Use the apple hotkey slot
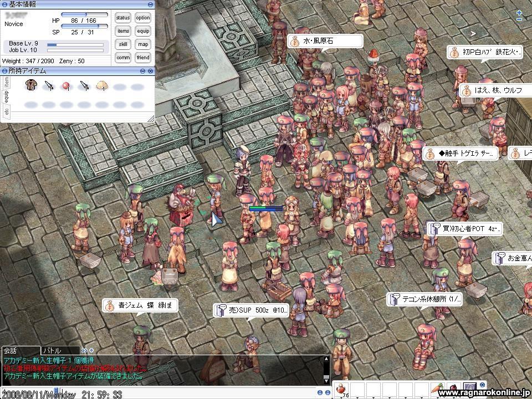This screenshot has width=532, height=399. pyautogui.click(x=454, y=389)
